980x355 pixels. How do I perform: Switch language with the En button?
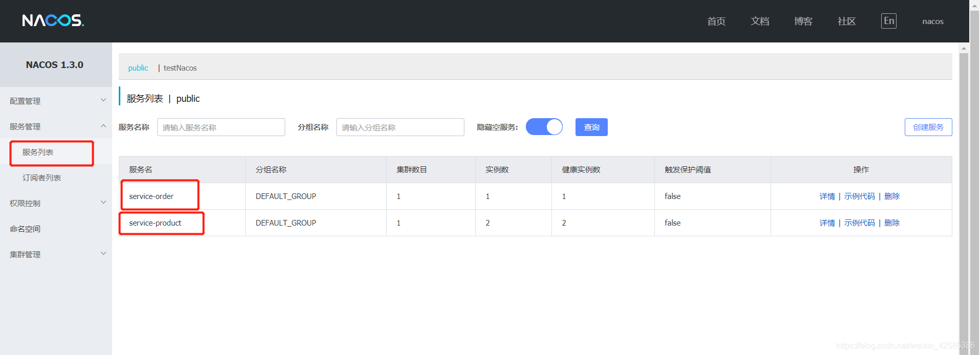[x=889, y=21]
